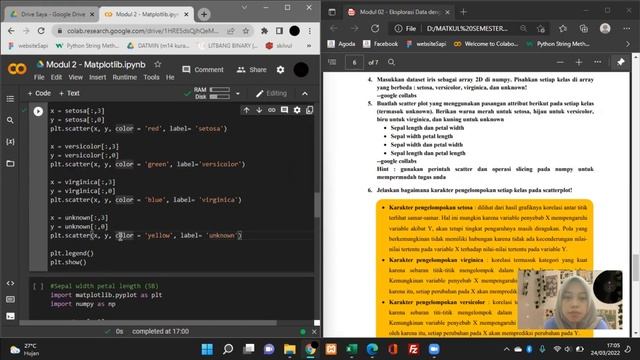
Task: Reload the Colab page in Chrome
Action: point(41,31)
